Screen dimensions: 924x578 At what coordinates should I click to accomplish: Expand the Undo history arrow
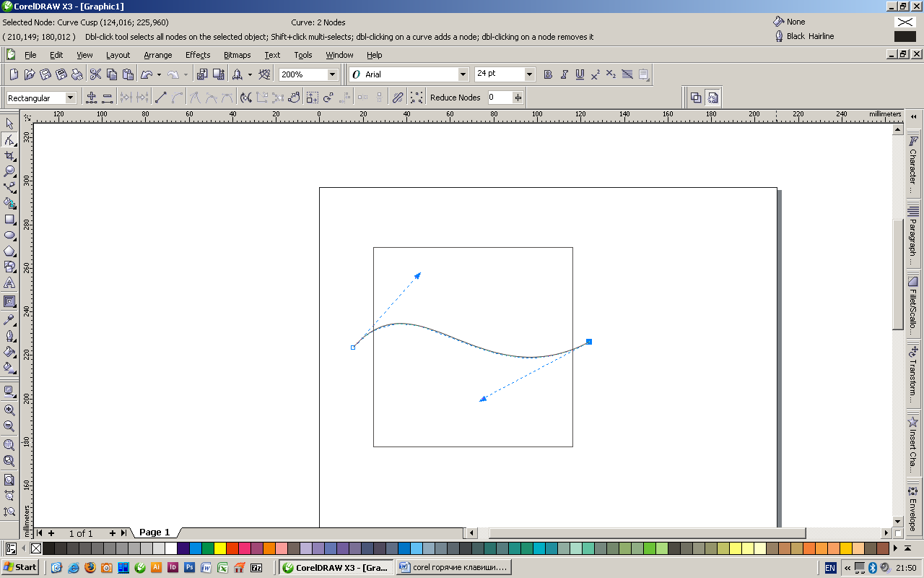coord(159,74)
